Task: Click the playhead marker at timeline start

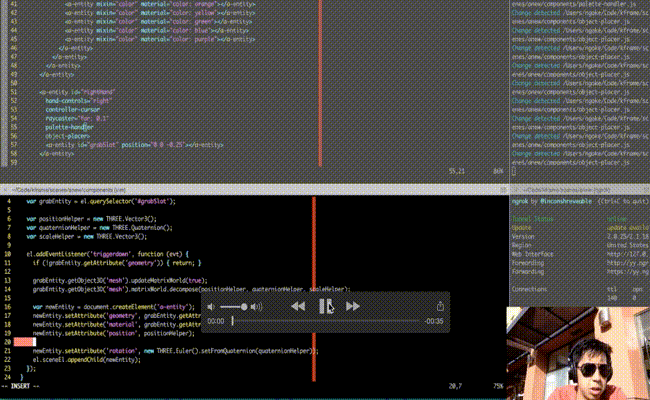Action: [x=233, y=321]
